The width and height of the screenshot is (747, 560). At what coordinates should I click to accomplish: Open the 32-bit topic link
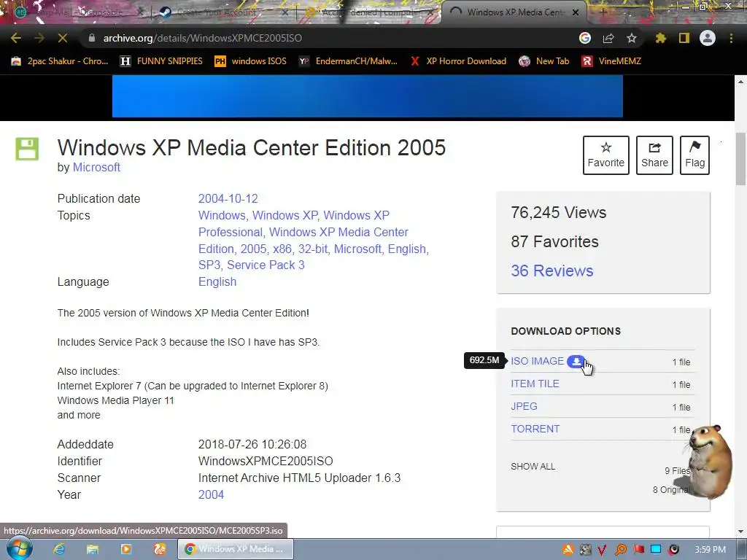coord(312,249)
